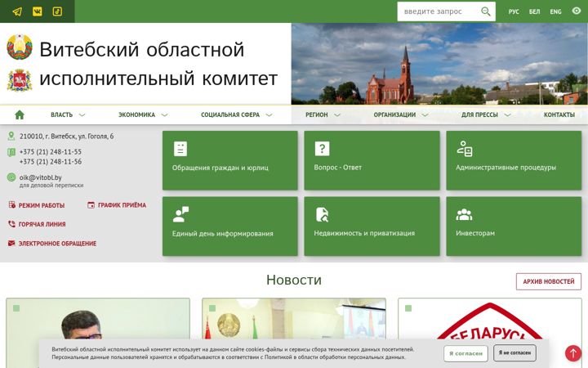Expand the Регион menu chevron
The width and height of the screenshot is (588, 368).
337,115
